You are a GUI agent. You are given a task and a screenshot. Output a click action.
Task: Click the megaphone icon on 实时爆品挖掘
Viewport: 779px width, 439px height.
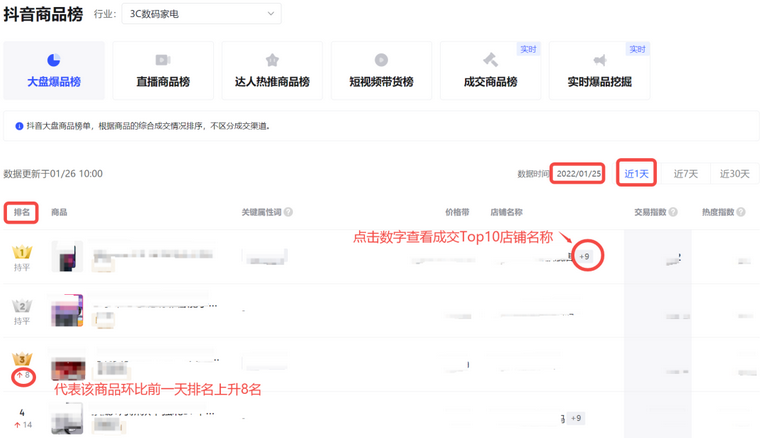(x=600, y=60)
